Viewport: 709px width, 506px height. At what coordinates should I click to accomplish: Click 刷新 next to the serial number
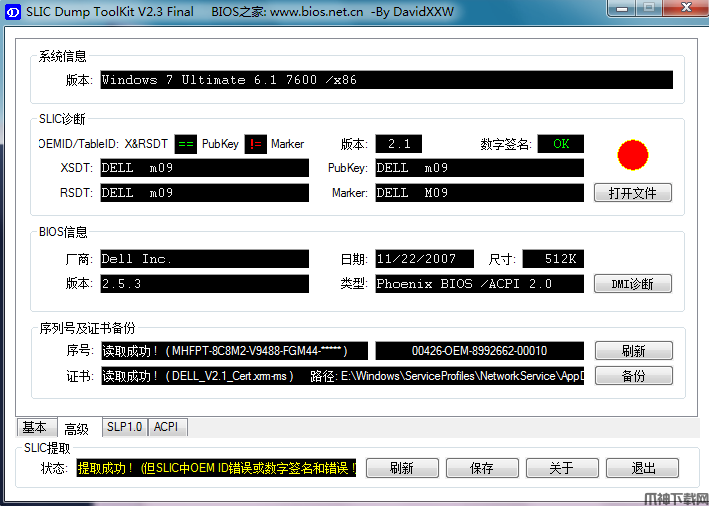(633, 350)
